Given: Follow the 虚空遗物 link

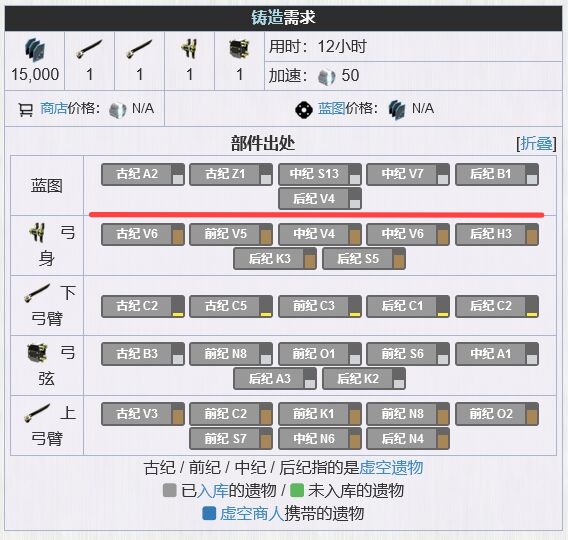Looking at the screenshot, I should coord(391,467).
